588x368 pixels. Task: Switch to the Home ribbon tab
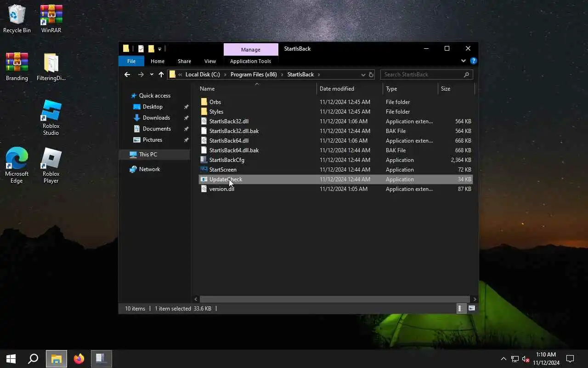coord(158,61)
